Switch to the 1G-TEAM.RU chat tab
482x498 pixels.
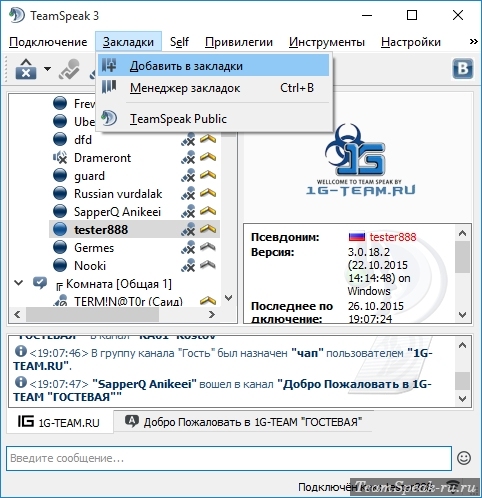[60, 422]
